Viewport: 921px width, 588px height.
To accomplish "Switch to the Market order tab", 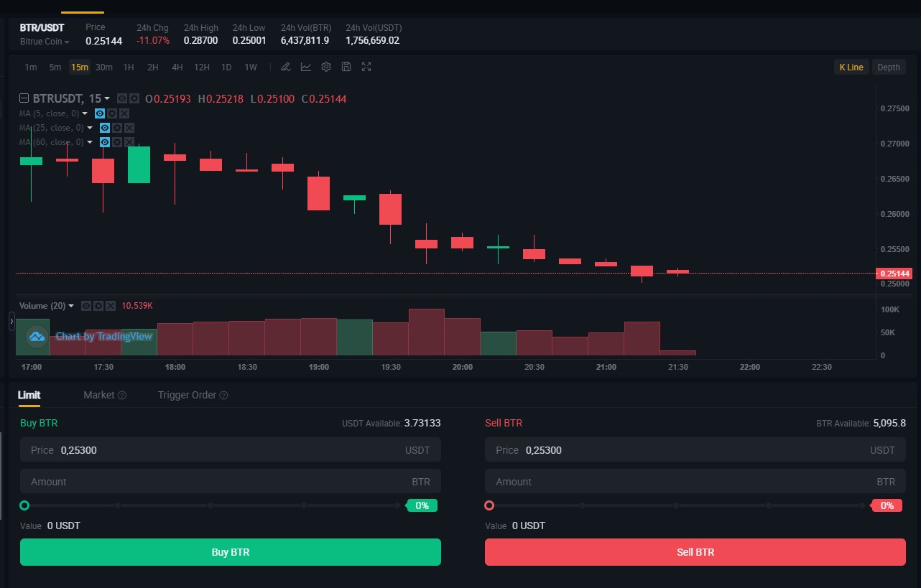I will click(99, 395).
